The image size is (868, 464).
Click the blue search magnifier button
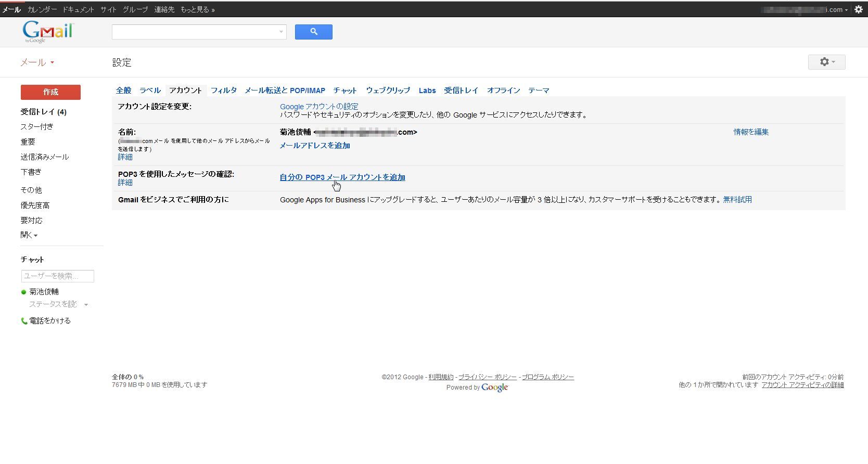click(313, 32)
